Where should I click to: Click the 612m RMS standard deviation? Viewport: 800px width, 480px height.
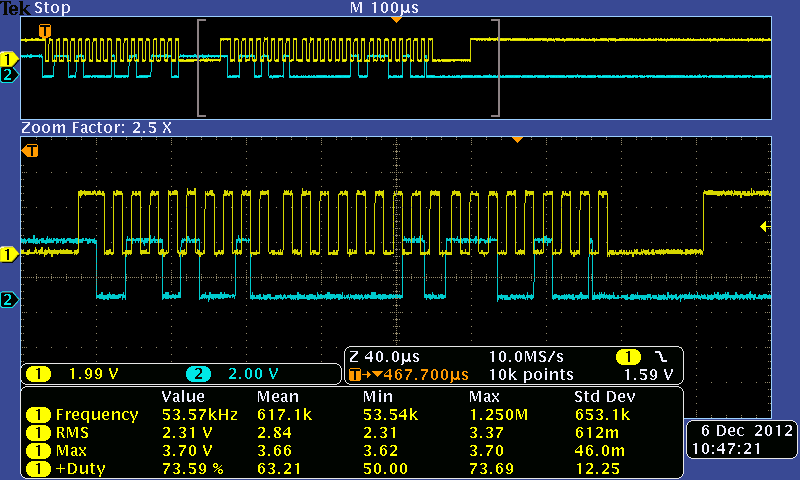[596, 433]
